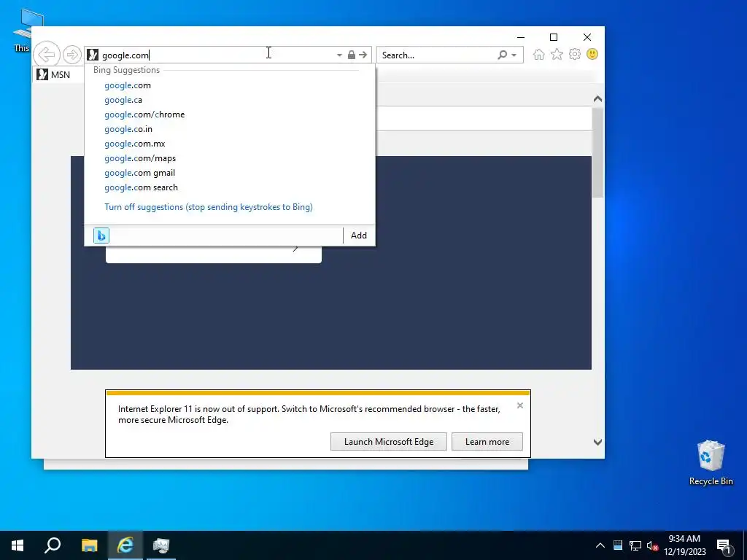Click the Server Manager taskbar icon
747x560 pixels.
(x=160, y=545)
